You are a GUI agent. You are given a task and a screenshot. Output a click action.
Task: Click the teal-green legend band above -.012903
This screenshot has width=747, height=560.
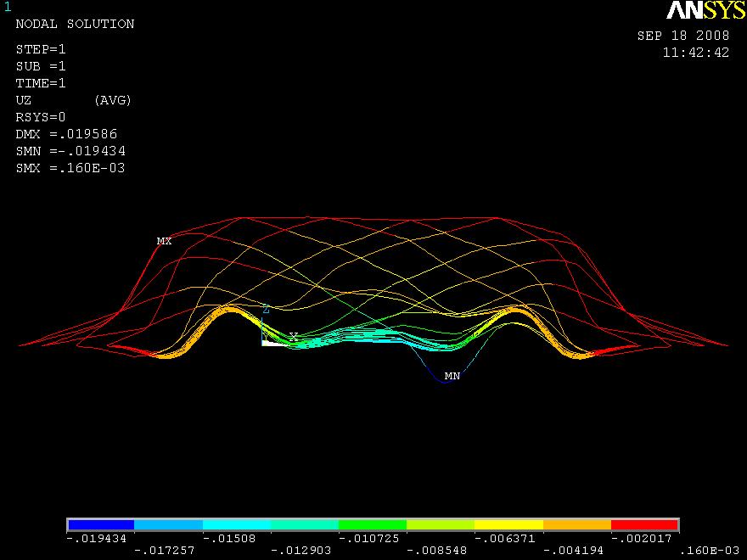tap(305, 524)
